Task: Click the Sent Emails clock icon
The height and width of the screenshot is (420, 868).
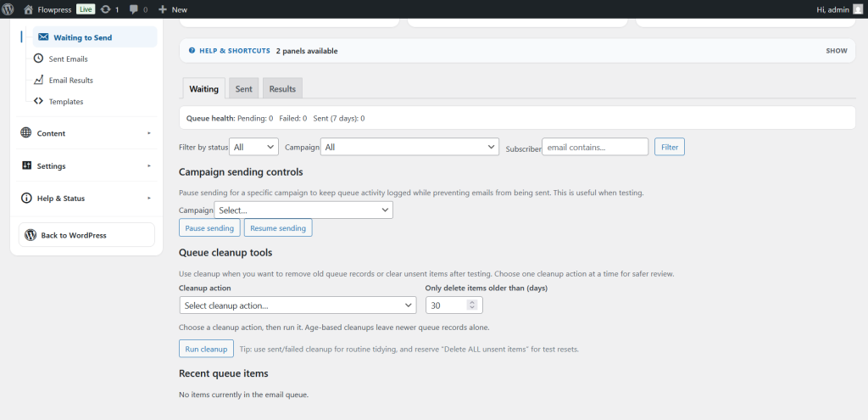Action: 38,59
